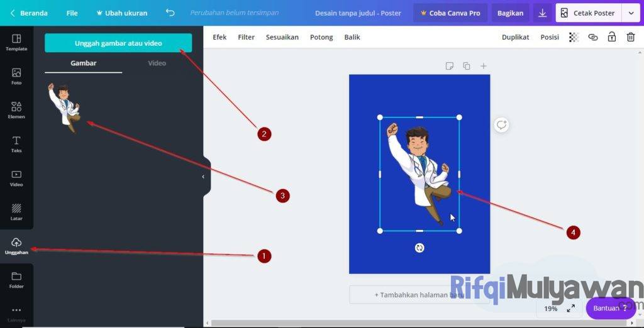The height and width of the screenshot is (328, 644).
Task: Open the Efek menu
Action: (219, 37)
